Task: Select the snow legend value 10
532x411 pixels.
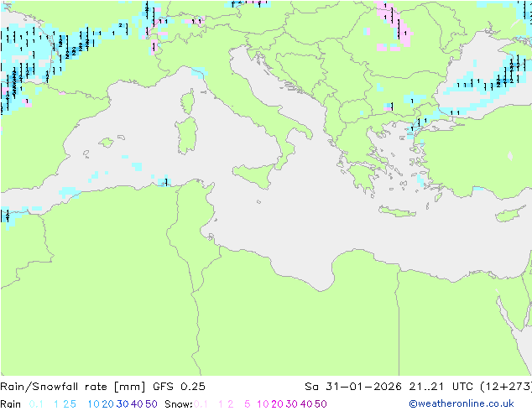Action: [x=263, y=404]
